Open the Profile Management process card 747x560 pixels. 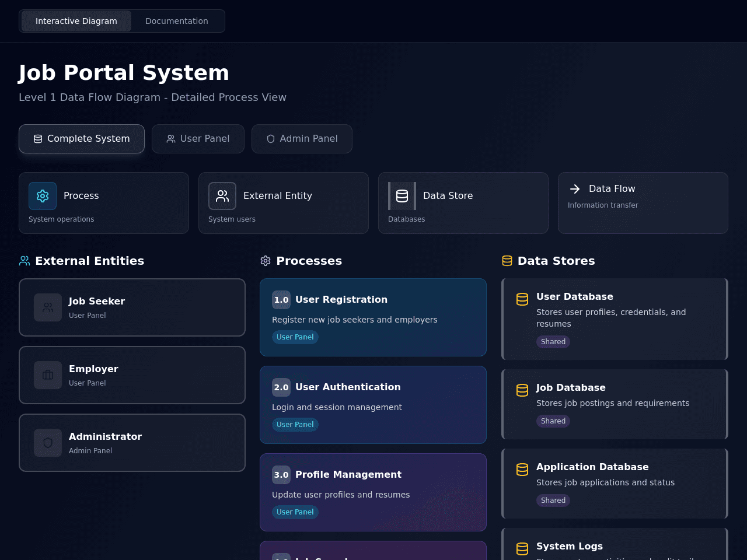pos(373,492)
